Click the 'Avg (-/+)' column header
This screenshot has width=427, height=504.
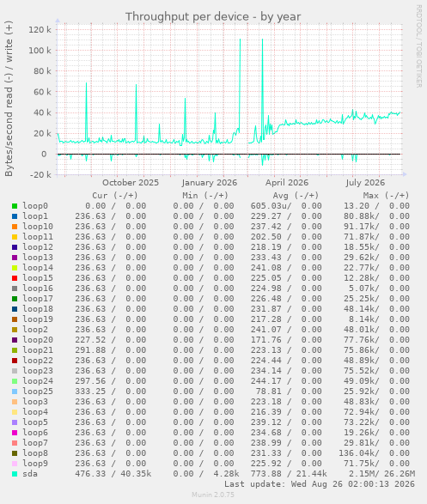pos(296,196)
